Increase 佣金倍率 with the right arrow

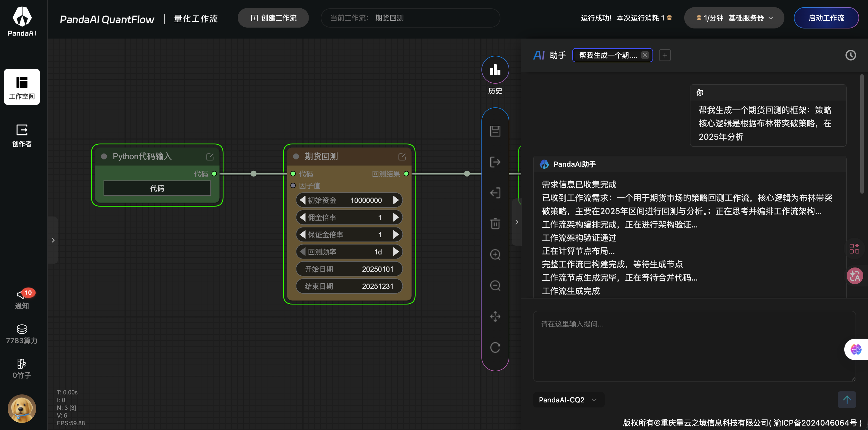pyautogui.click(x=396, y=217)
